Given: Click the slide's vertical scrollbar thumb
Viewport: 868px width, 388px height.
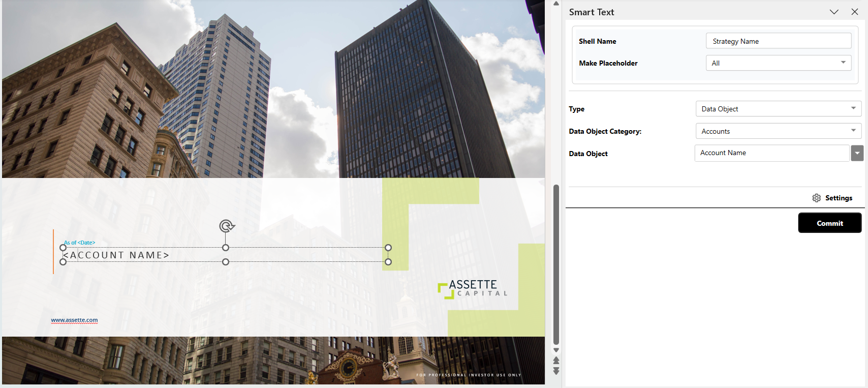Looking at the screenshot, I should tap(556, 264).
